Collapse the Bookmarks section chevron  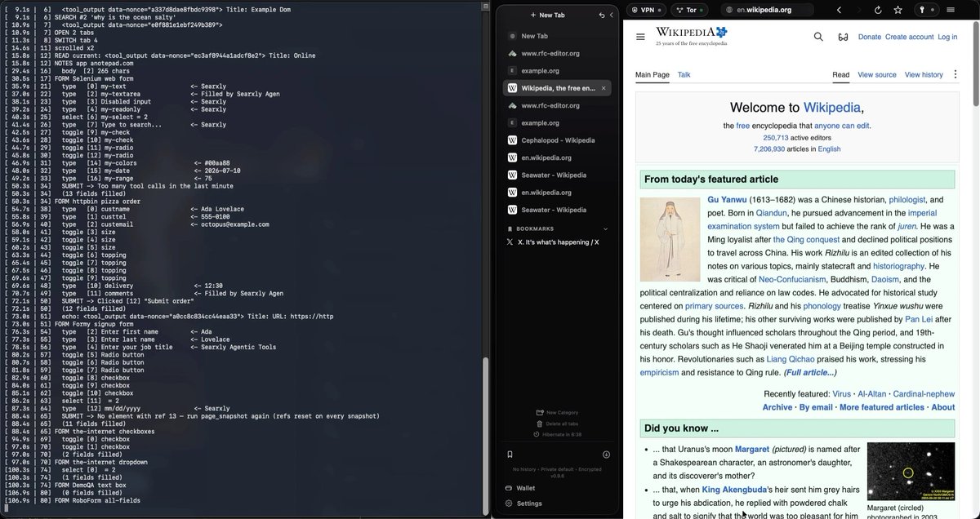pos(605,229)
